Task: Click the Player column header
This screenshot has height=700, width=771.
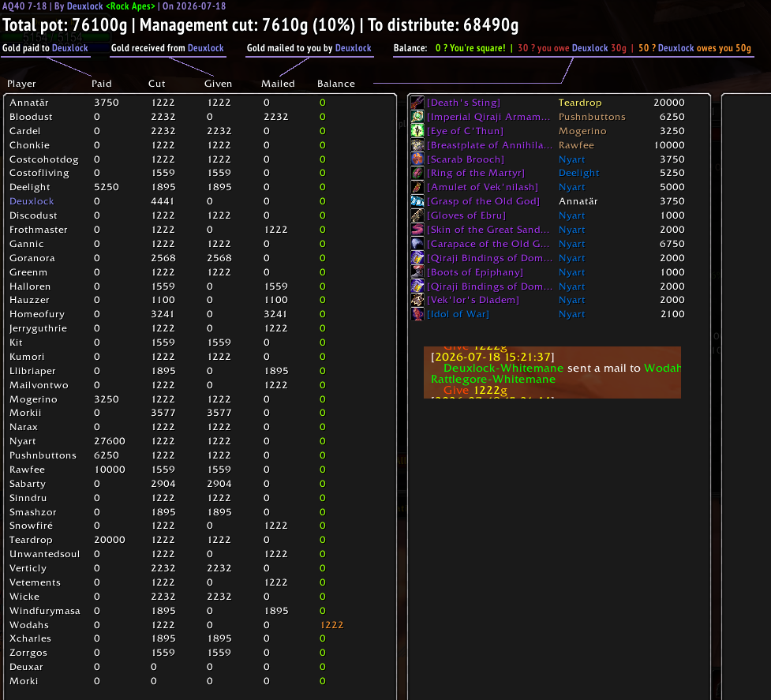Action: [x=21, y=84]
